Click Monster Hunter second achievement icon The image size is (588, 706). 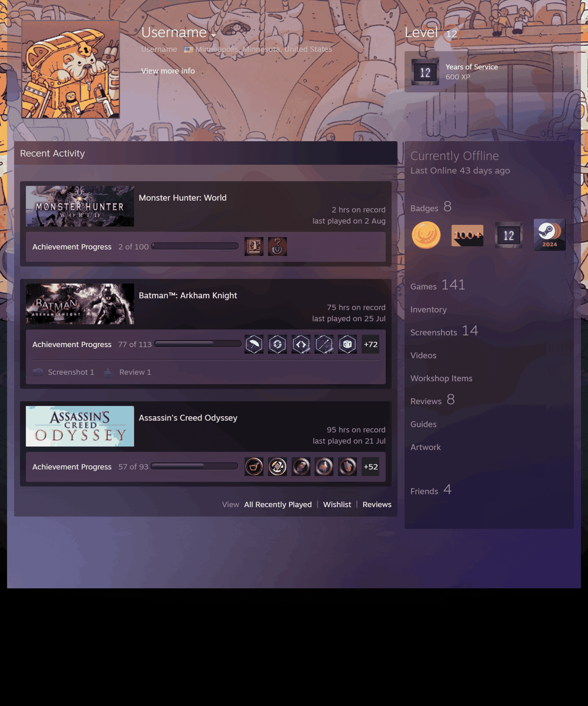coord(277,246)
